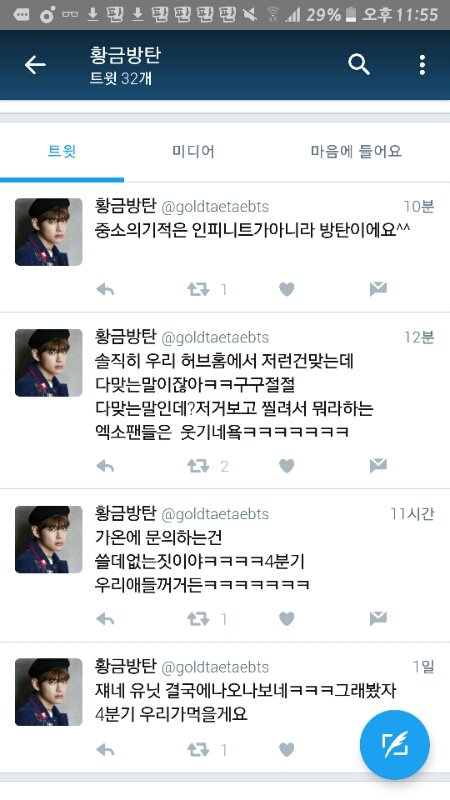Retweet the 1일 tweet

(x=198, y=749)
